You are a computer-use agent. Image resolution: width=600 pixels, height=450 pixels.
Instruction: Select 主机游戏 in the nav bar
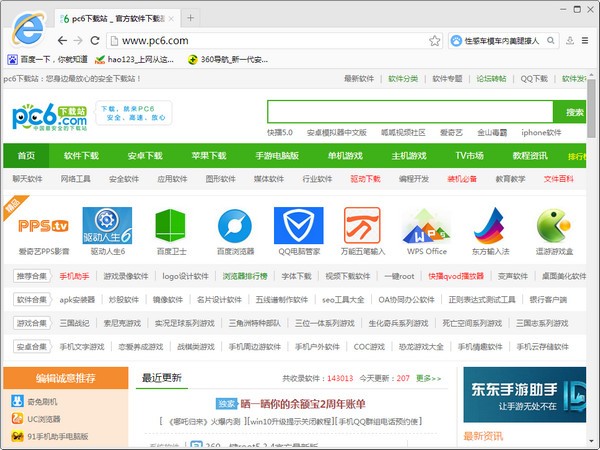(409, 156)
